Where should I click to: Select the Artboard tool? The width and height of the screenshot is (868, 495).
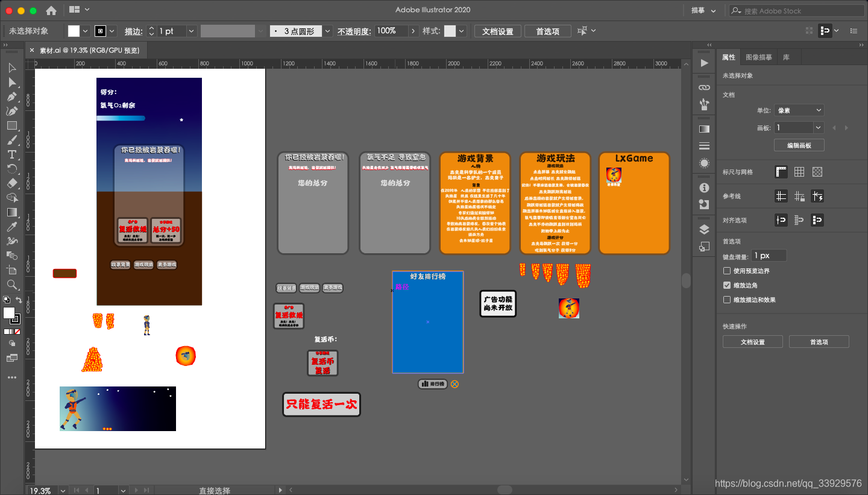pyautogui.click(x=11, y=270)
